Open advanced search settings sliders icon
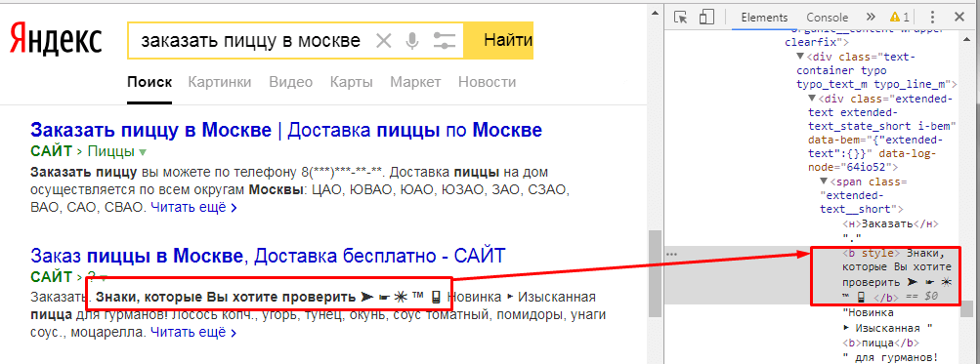This screenshot has height=364, width=980. 445,41
